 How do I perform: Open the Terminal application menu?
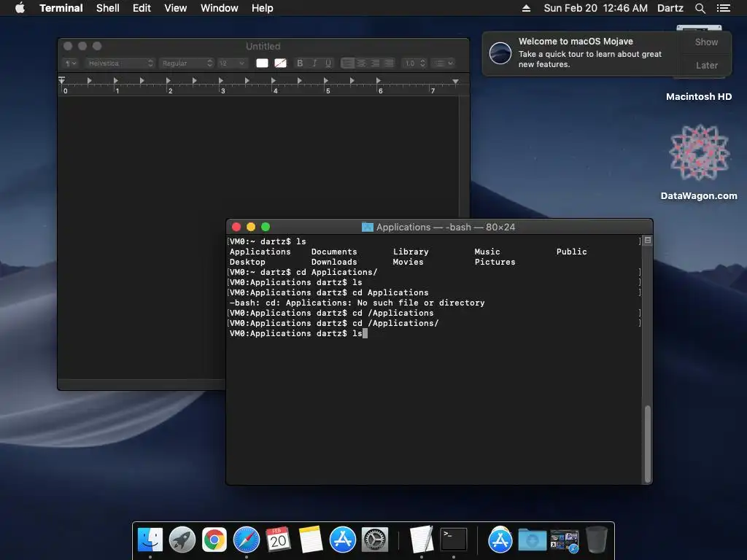click(61, 8)
